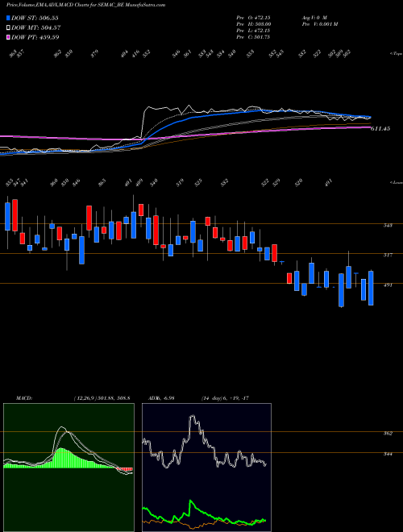The height and width of the screenshot is (532, 403).
Task: Click the Pre C: 501.75 close value
Action: pos(253,37)
